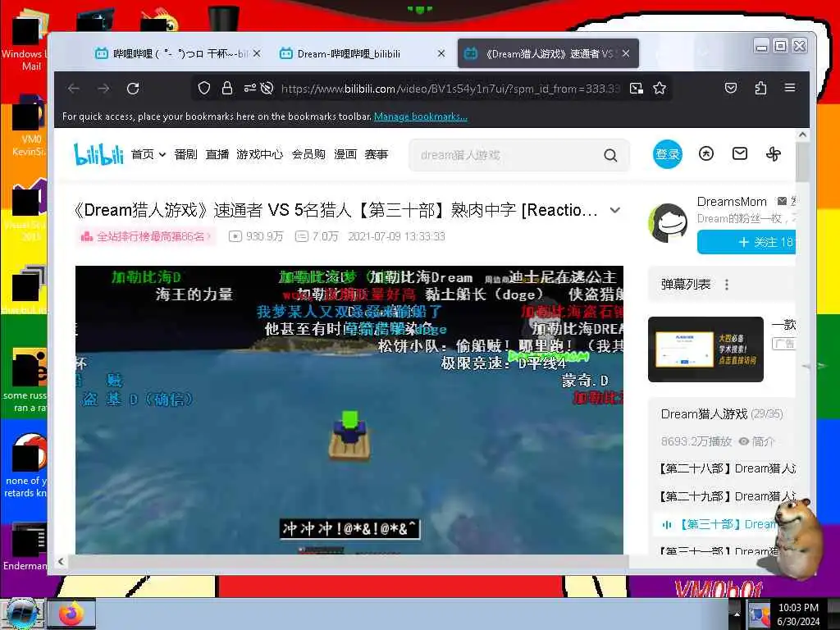Screen dimensions: 840x630
Task: Open the 游戏中心 nav item
Action: point(259,155)
